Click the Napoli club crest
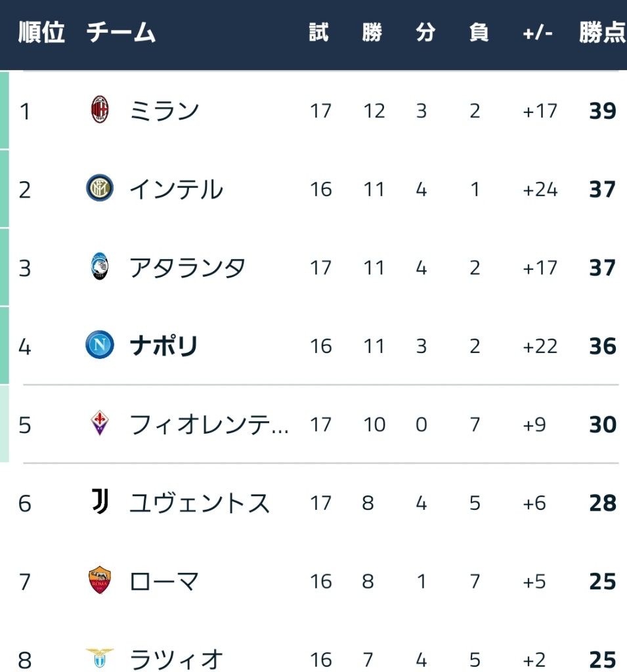Viewport: 627px width, 672px height. pos(100,346)
